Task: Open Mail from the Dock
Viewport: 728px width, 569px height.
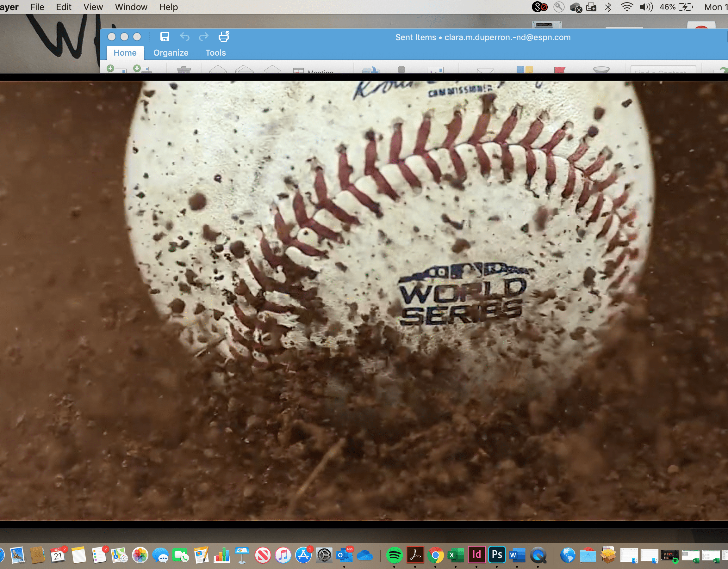Action: coord(17,555)
